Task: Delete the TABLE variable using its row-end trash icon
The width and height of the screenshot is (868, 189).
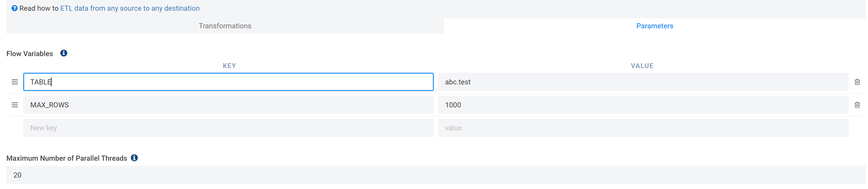Action: [857, 82]
